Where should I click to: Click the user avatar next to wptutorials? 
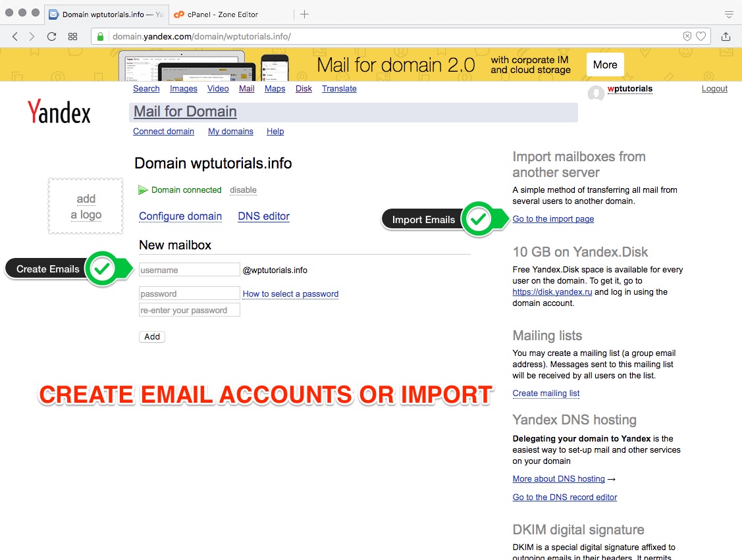pyautogui.click(x=596, y=93)
